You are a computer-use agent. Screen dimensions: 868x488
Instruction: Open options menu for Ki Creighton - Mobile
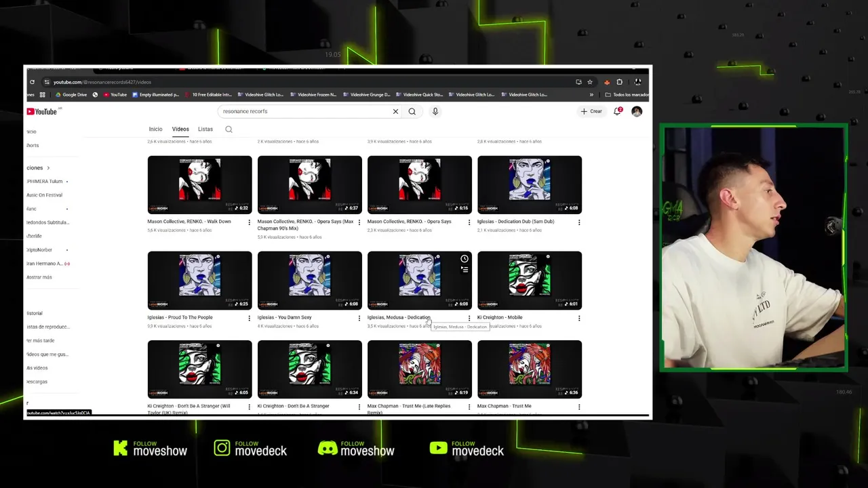click(x=578, y=318)
